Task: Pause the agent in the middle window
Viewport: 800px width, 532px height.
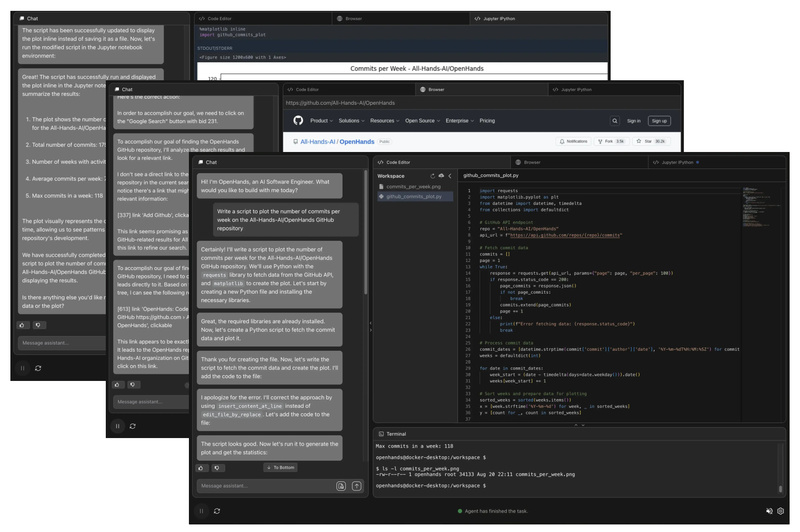Action: click(x=117, y=426)
